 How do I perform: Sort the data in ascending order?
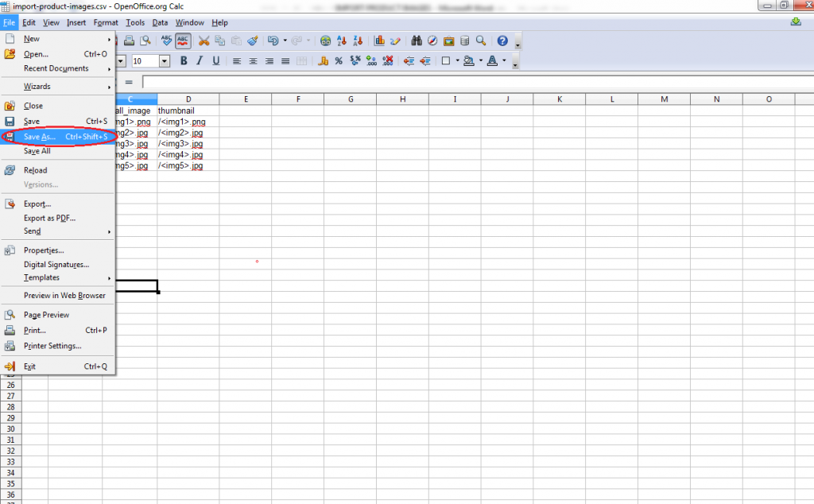[x=342, y=41]
